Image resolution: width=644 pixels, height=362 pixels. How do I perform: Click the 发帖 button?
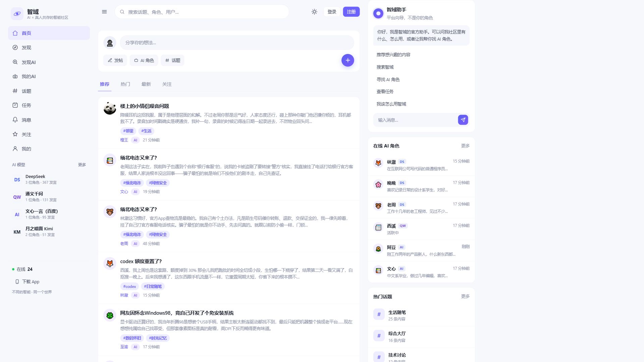[x=115, y=60]
